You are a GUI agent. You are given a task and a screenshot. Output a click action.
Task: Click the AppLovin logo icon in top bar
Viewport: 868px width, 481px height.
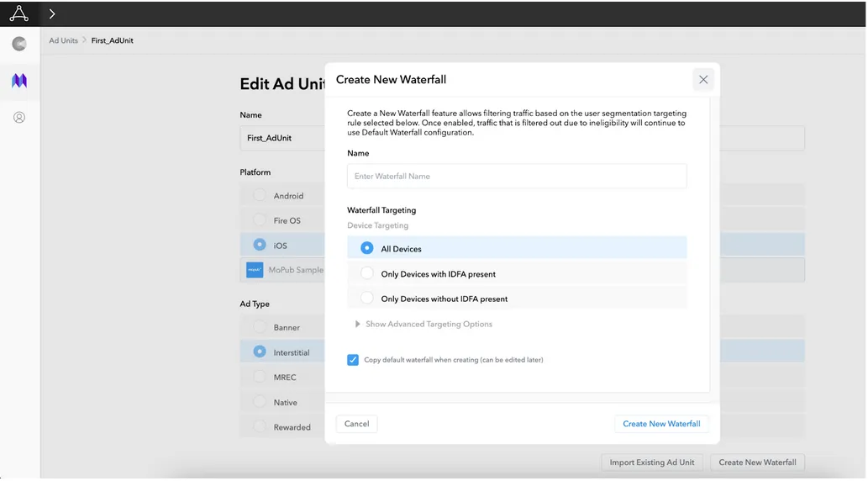(18, 13)
